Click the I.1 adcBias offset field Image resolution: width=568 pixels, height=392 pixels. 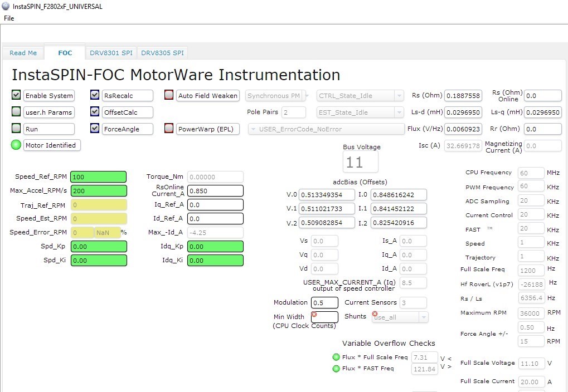click(399, 208)
